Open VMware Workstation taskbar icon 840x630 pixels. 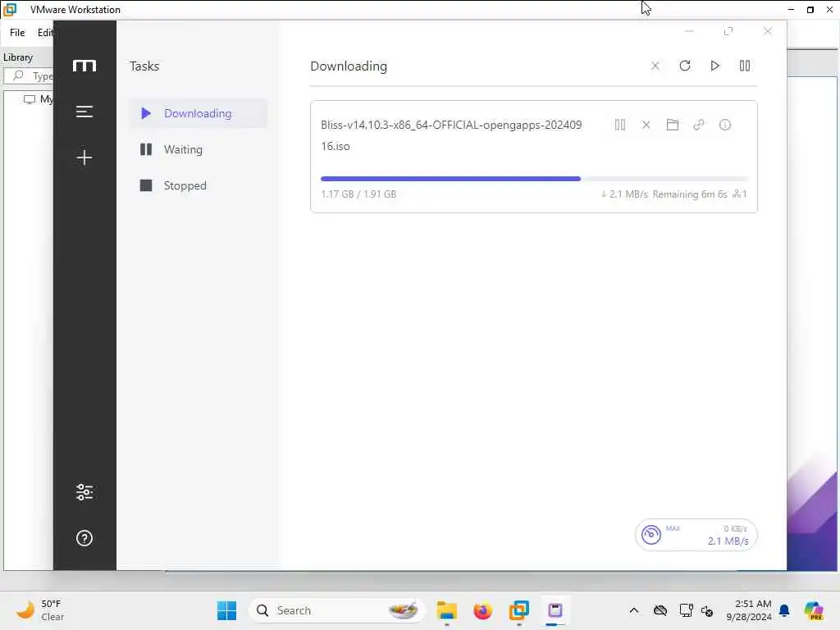pyautogui.click(x=518, y=610)
